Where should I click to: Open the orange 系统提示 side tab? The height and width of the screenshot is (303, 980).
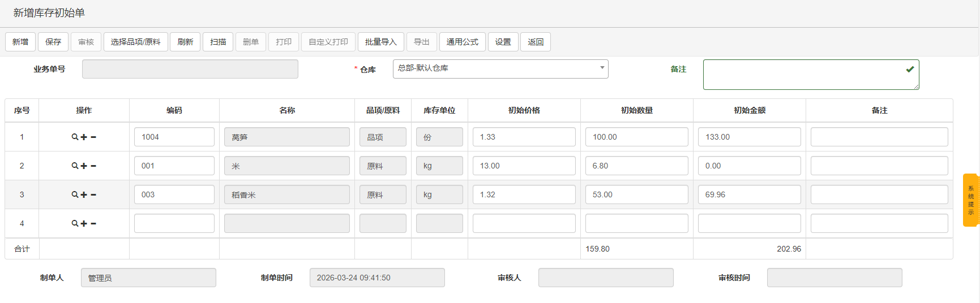970,200
